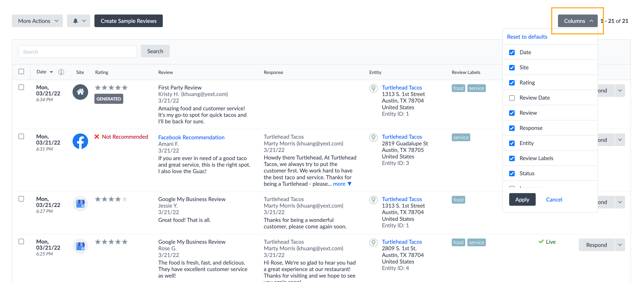Click Google My Business icon for Rose G. review

tap(80, 246)
